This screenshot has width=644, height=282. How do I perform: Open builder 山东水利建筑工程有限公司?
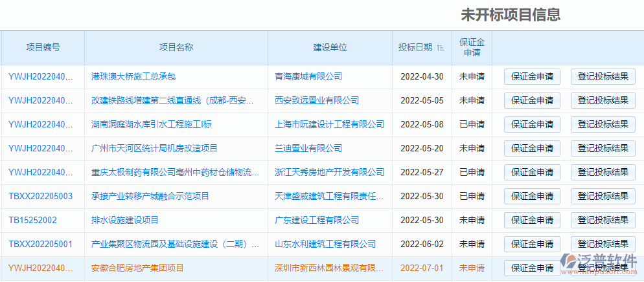[325, 244]
